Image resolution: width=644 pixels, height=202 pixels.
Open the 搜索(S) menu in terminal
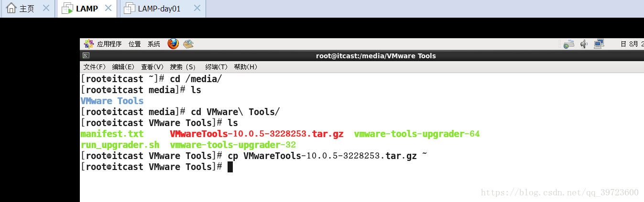(x=183, y=67)
